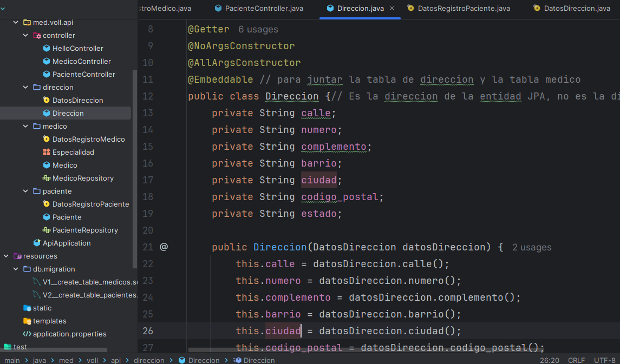Click the editor horizontal scrollbar
620x364 pixels.
click(x=366, y=350)
